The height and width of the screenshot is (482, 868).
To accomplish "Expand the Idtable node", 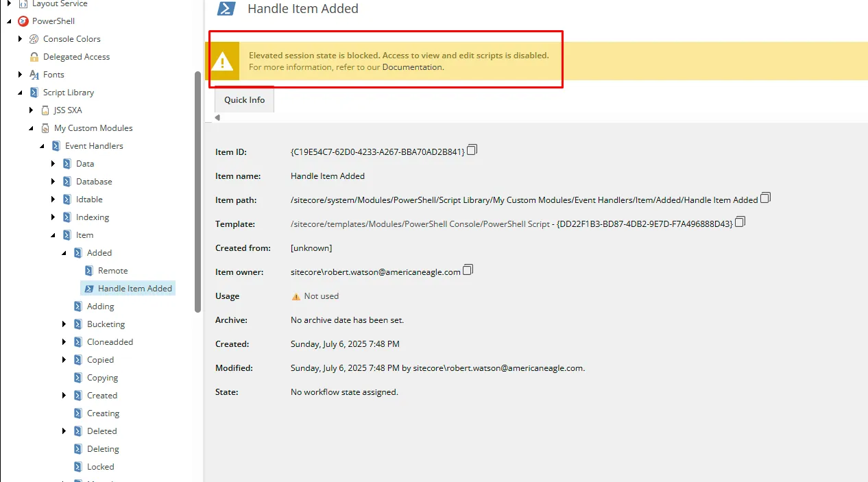I will coord(53,200).
